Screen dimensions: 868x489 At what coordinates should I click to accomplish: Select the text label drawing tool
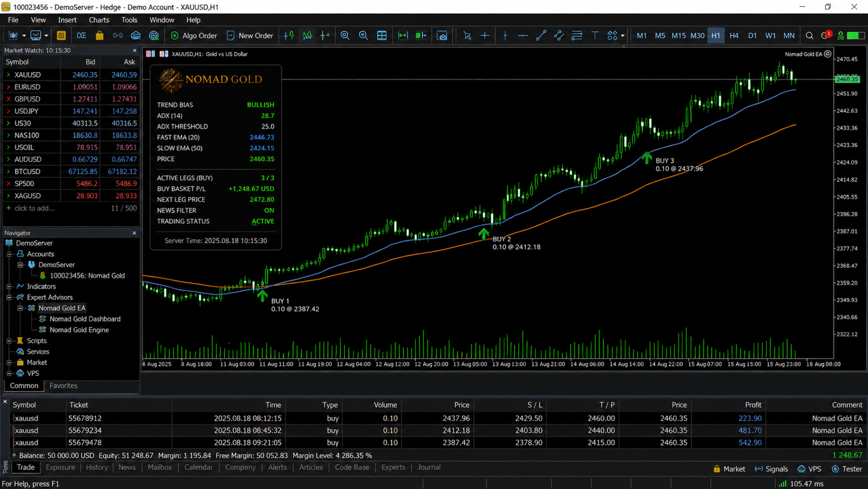tap(595, 35)
